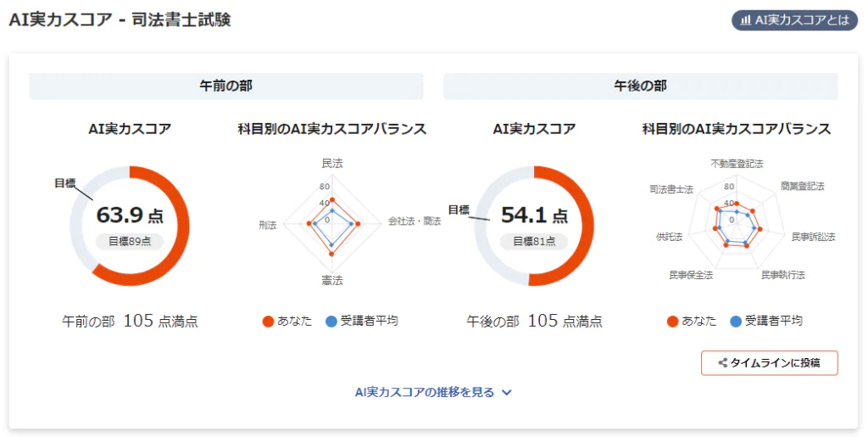Viewport: 868px width, 437px height.
Task: Toggle 受講者平均 series label in 午前の部 legend
Action: point(369,321)
